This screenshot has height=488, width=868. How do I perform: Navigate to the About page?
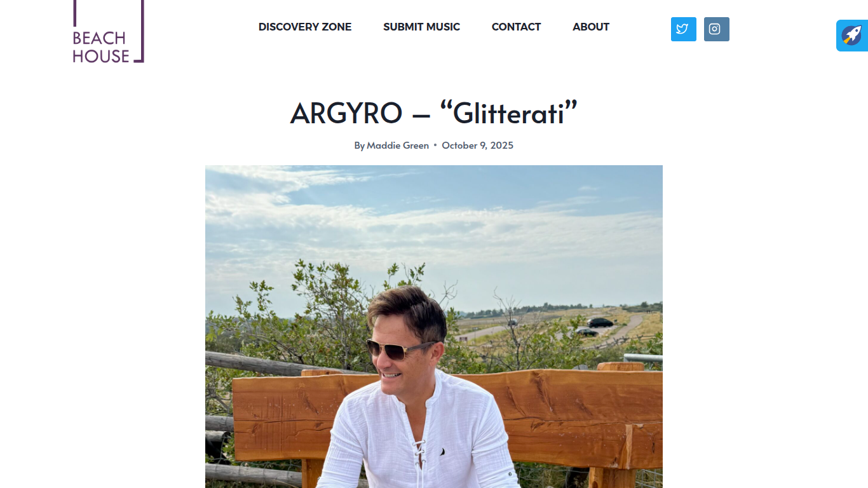click(591, 27)
